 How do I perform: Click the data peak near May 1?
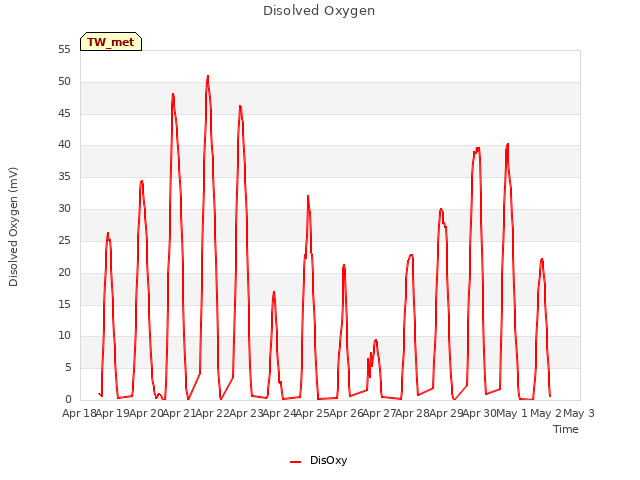[x=507, y=144]
